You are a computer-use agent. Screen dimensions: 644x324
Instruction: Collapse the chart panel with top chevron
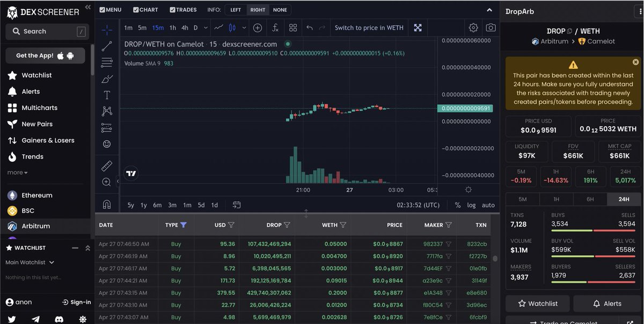[489, 10]
